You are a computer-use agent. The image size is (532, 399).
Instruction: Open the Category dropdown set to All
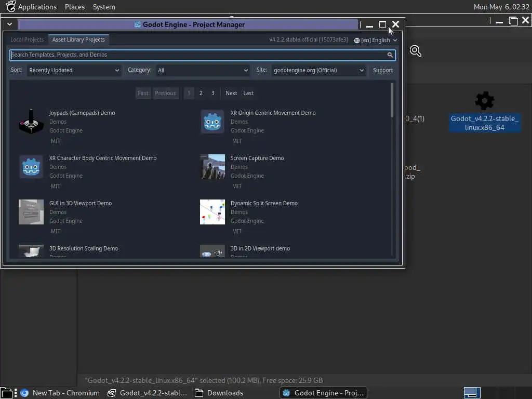click(x=203, y=70)
